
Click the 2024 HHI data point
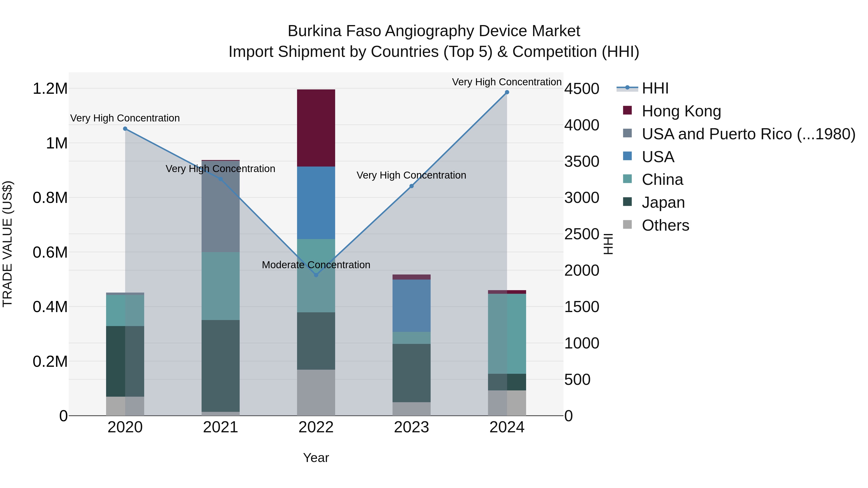(507, 92)
